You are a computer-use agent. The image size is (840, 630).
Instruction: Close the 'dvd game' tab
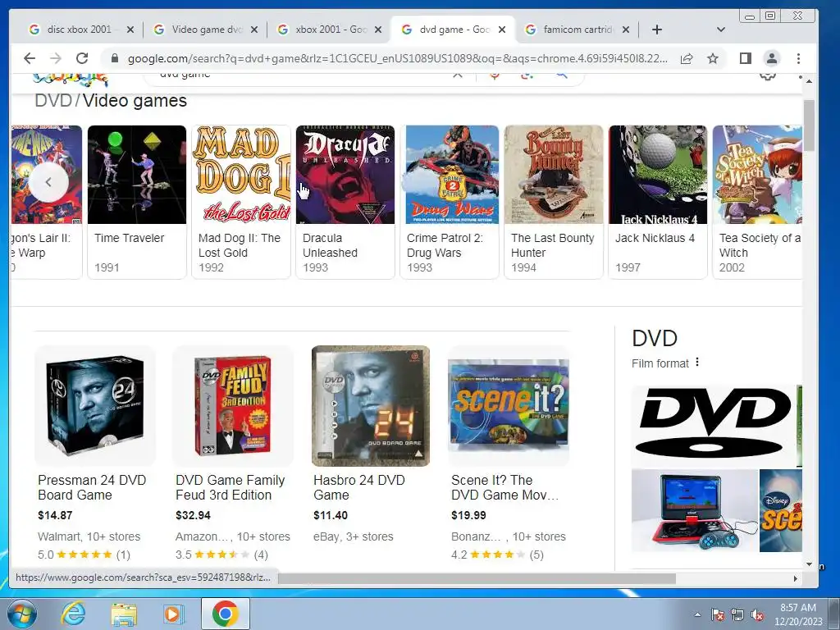(x=502, y=30)
